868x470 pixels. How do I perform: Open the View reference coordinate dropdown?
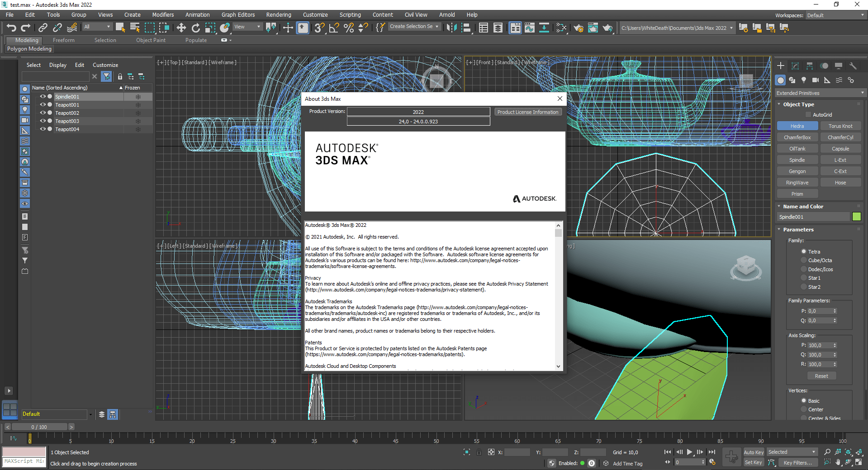[247, 27]
